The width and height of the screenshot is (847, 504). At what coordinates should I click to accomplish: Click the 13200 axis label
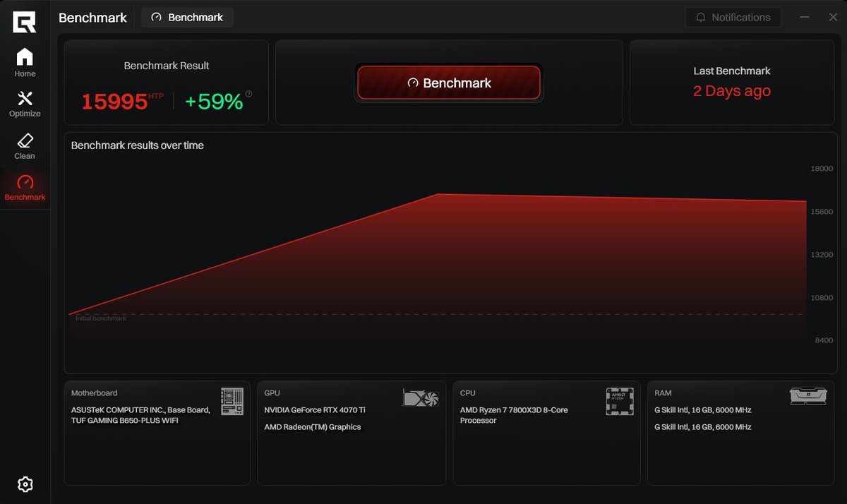pos(820,255)
